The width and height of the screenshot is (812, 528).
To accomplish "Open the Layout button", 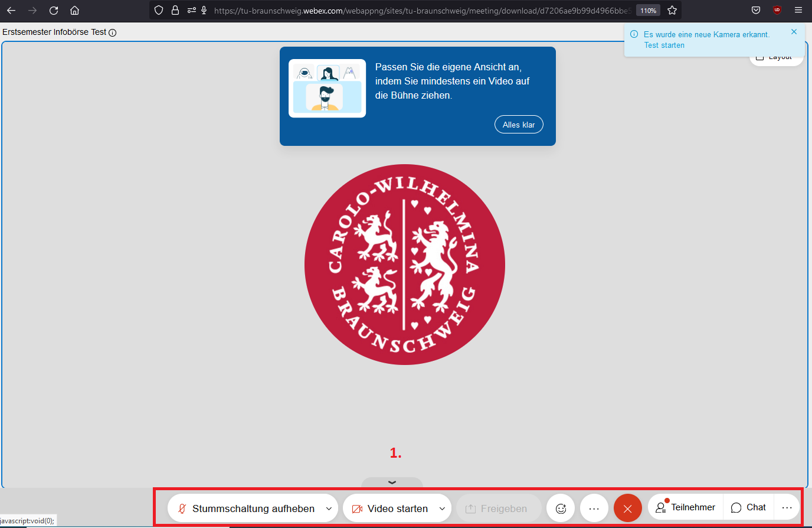I will pyautogui.click(x=776, y=58).
